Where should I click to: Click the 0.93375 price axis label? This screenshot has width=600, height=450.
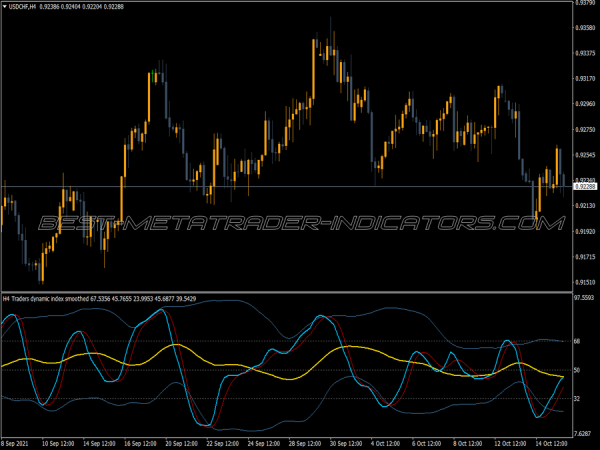[585, 53]
